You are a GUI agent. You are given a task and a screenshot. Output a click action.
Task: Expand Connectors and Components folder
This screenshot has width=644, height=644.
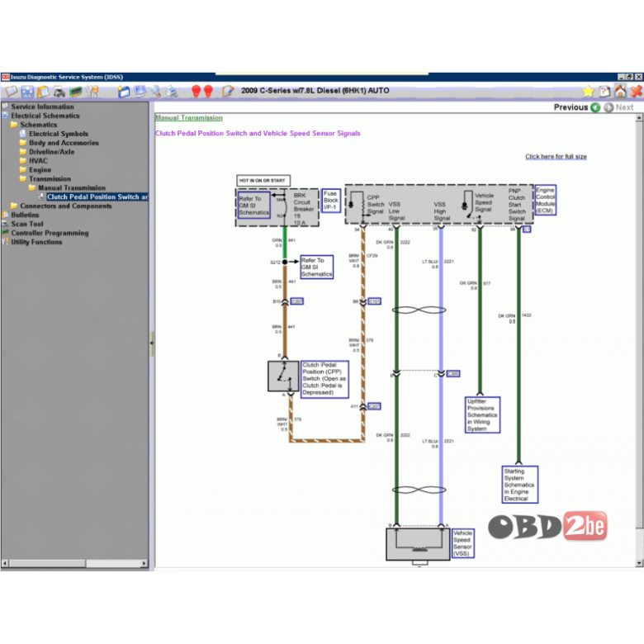click(x=14, y=206)
